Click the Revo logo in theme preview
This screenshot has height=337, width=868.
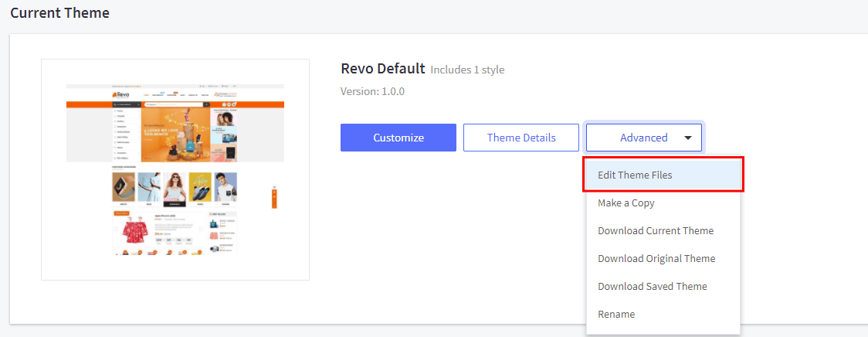[x=121, y=94]
